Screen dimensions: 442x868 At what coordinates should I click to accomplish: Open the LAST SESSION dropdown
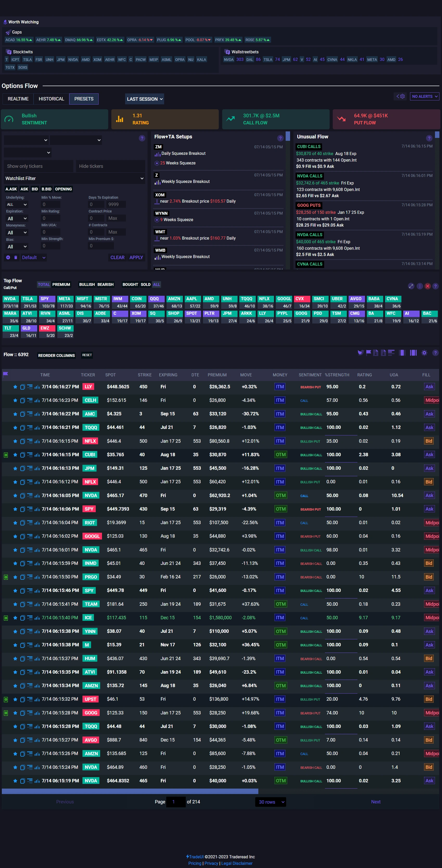(145, 99)
